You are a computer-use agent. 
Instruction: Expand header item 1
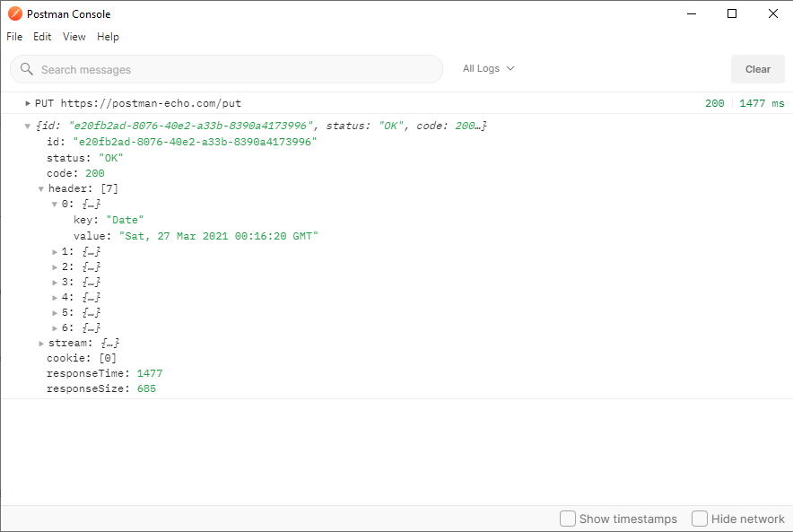click(55, 251)
